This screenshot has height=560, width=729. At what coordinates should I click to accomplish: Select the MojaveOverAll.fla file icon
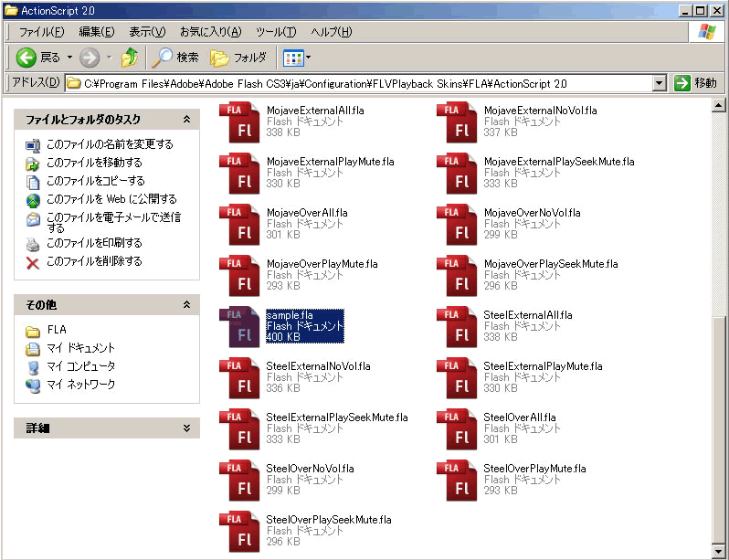point(239,225)
